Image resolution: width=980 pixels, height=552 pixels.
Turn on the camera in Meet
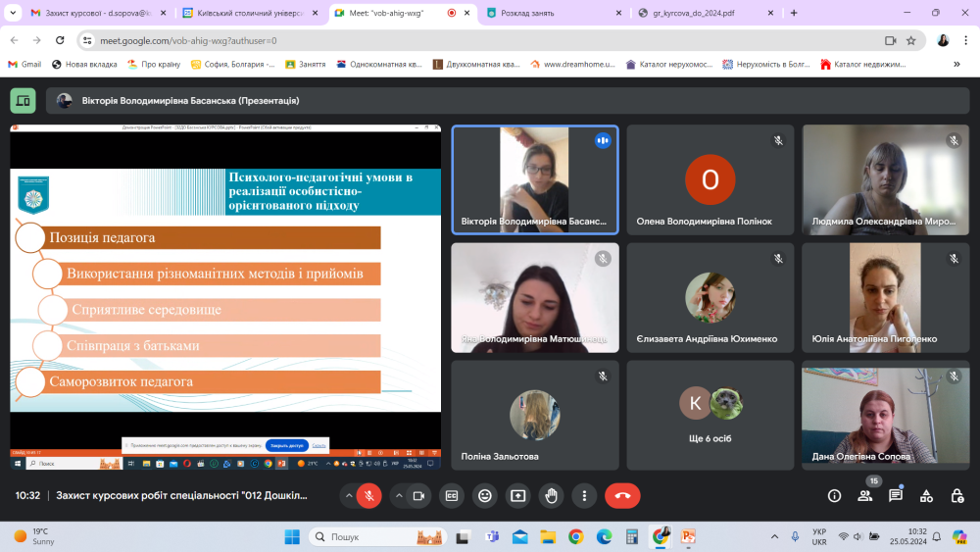pyautogui.click(x=418, y=496)
